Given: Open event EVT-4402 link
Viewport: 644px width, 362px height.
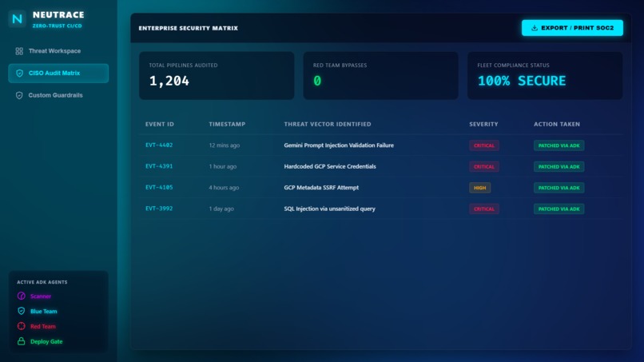Looking at the screenshot, I should pyautogui.click(x=159, y=145).
